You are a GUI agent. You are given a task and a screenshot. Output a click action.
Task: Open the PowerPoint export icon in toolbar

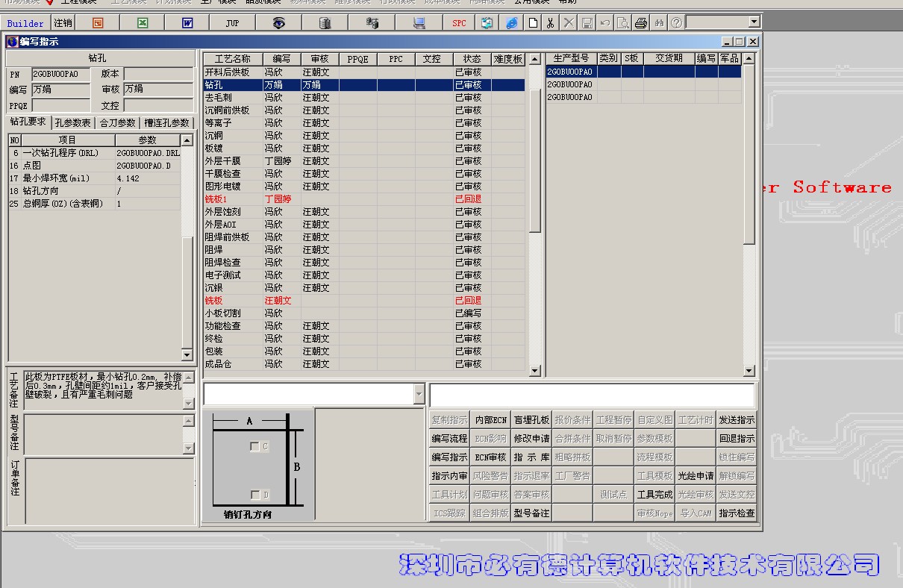(98, 23)
